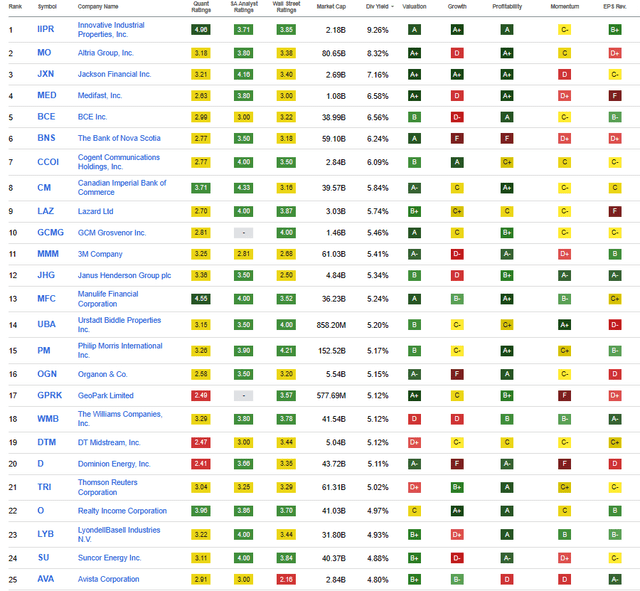Click the JXN ticker symbol
The image size is (640, 591).
(45, 74)
